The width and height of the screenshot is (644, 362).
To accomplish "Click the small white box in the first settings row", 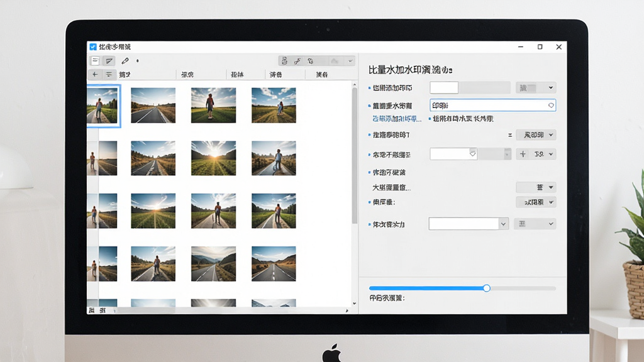I will coord(444,87).
